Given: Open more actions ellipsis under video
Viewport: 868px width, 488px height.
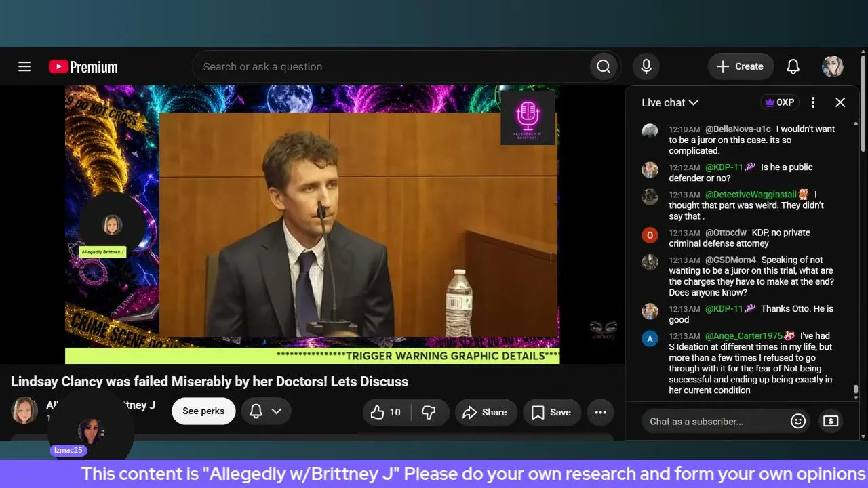Looking at the screenshot, I should [600, 412].
